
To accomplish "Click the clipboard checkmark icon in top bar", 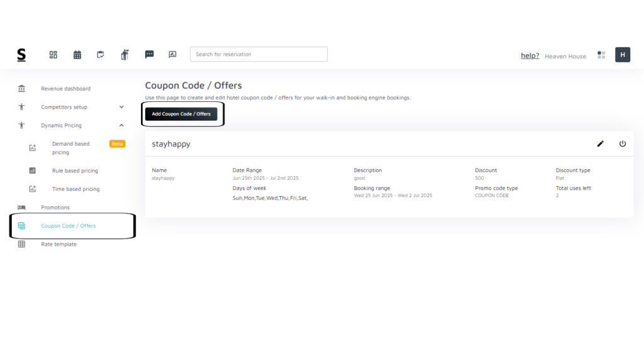I will pyautogui.click(x=101, y=55).
